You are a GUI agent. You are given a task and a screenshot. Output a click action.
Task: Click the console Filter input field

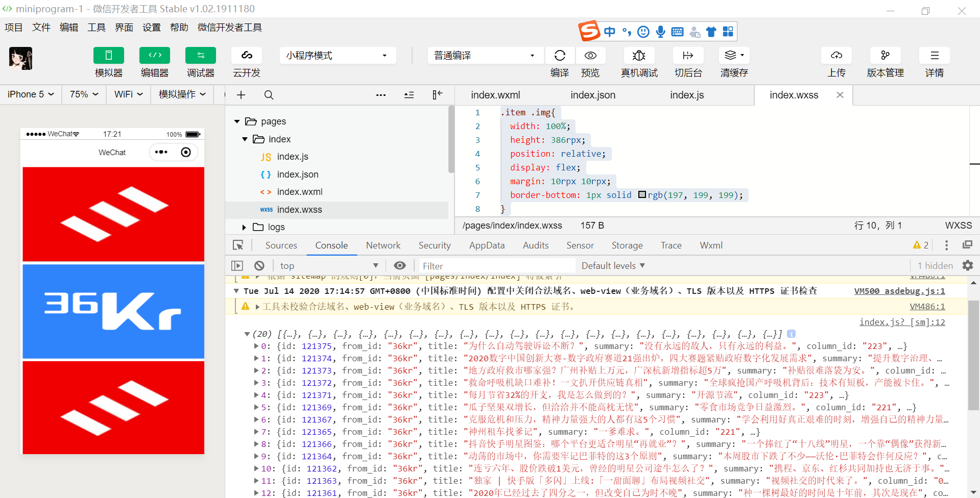pos(497,266)
